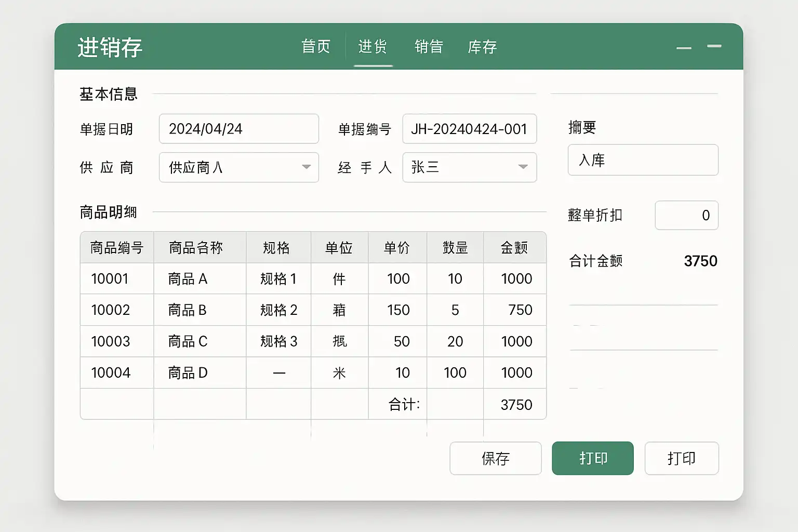
Task: Click the 单据日期 date field
Action: point(238,129)
